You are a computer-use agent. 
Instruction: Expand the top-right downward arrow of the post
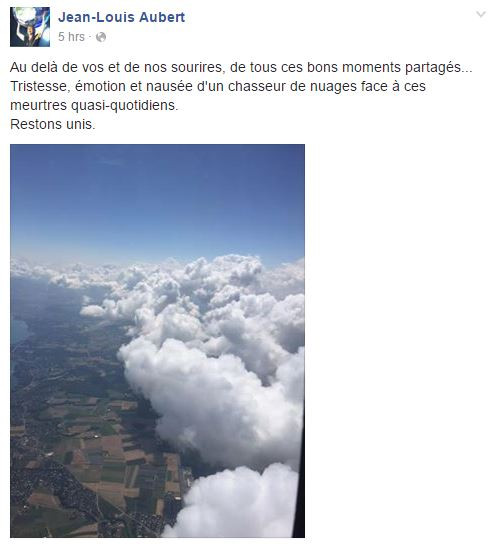(481, 14)
